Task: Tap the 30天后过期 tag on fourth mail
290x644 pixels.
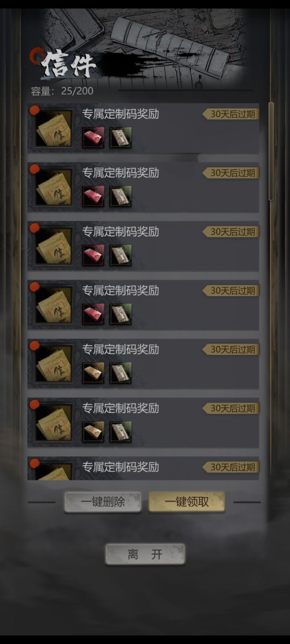Action: tap(231, 291)
